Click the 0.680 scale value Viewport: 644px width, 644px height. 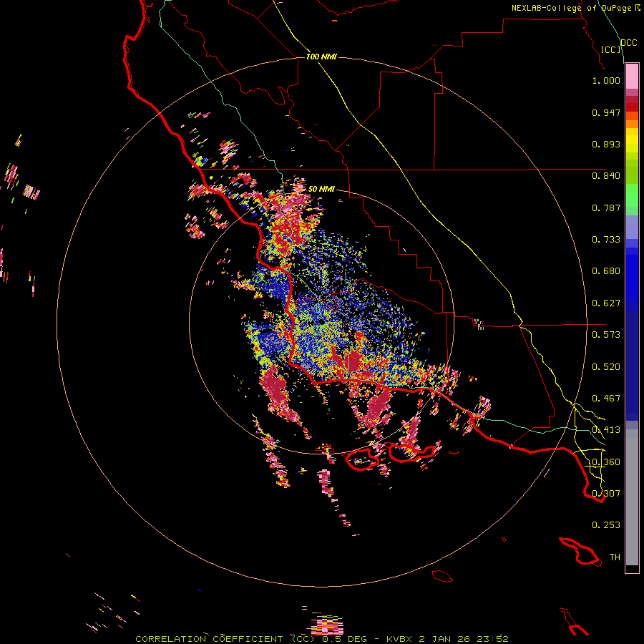click(x=606, y=271)
